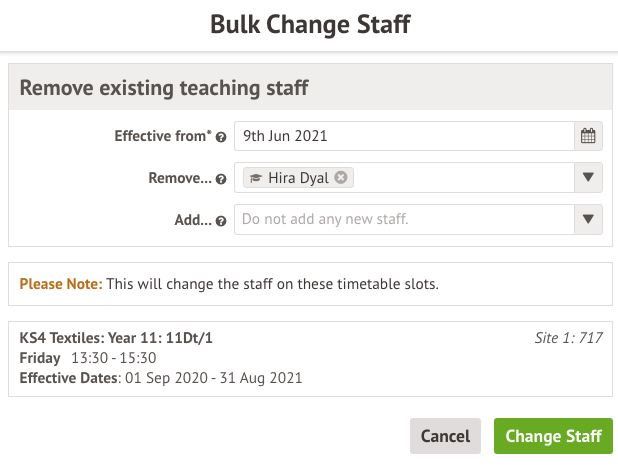Click the help icon beside Add
This screenshot has height=470, width=618.
click(221, 221)
